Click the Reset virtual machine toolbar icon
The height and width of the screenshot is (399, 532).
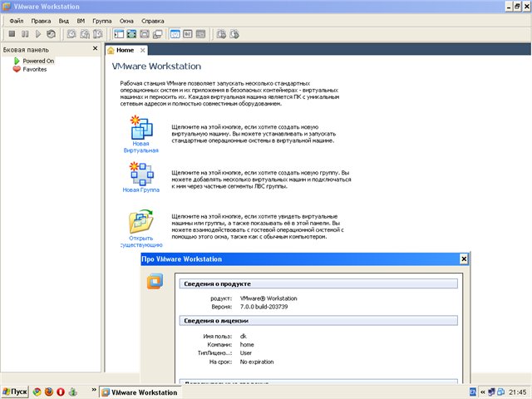[x=51, y=34]
